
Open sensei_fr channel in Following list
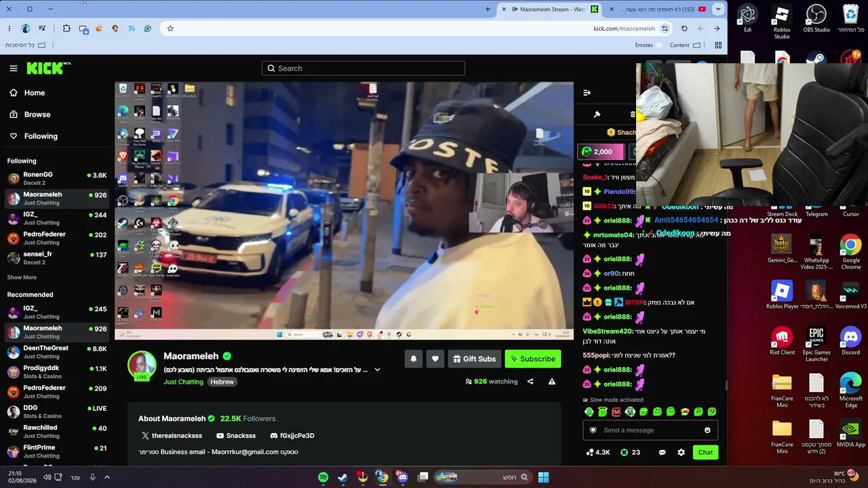point(57,258)
